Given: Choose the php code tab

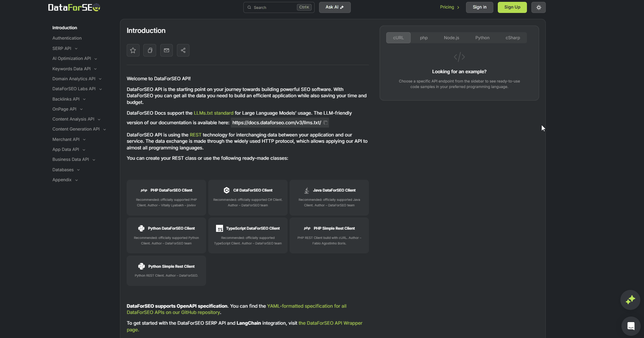Looking at the screenshot, I should point(424,38).
